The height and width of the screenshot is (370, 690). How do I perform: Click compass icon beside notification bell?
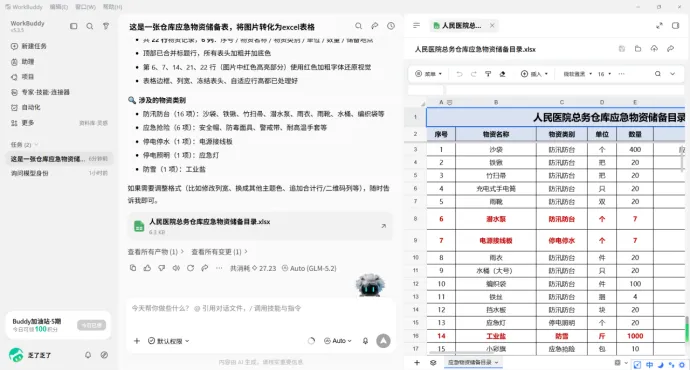[104, 355]
